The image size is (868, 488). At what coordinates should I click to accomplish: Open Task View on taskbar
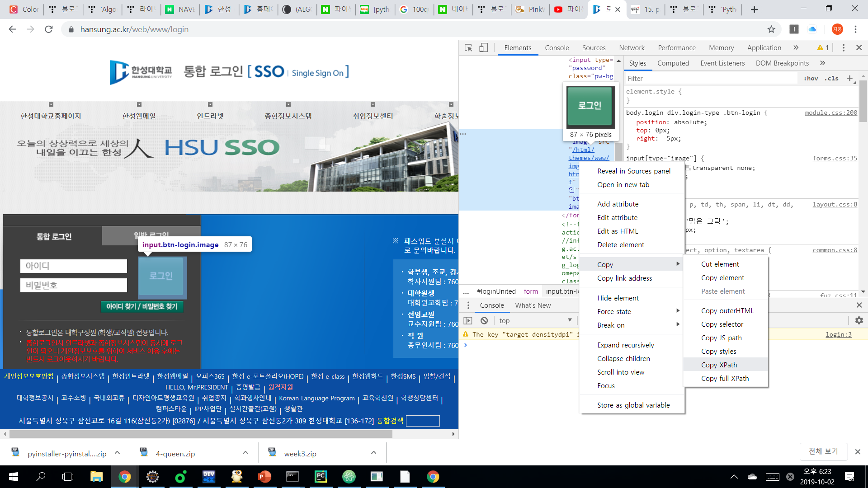click(68, 477)
